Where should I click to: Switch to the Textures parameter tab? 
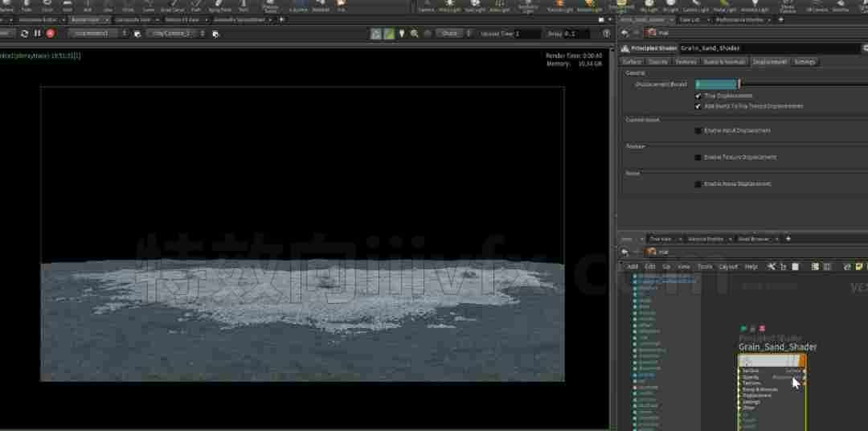pos(686,61)
